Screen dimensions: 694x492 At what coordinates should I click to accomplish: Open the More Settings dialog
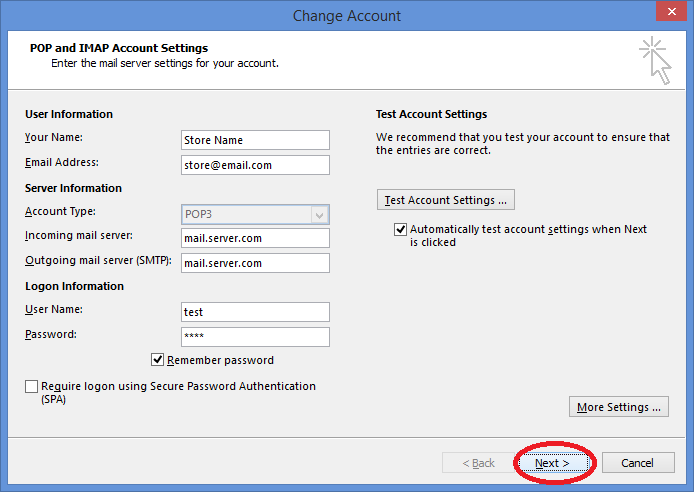619,407
